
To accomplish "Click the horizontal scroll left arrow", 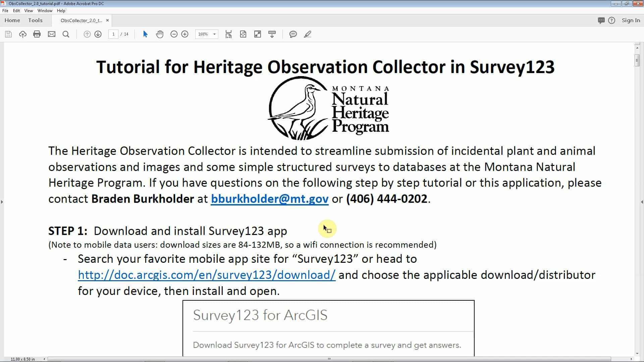I will 44,359.
